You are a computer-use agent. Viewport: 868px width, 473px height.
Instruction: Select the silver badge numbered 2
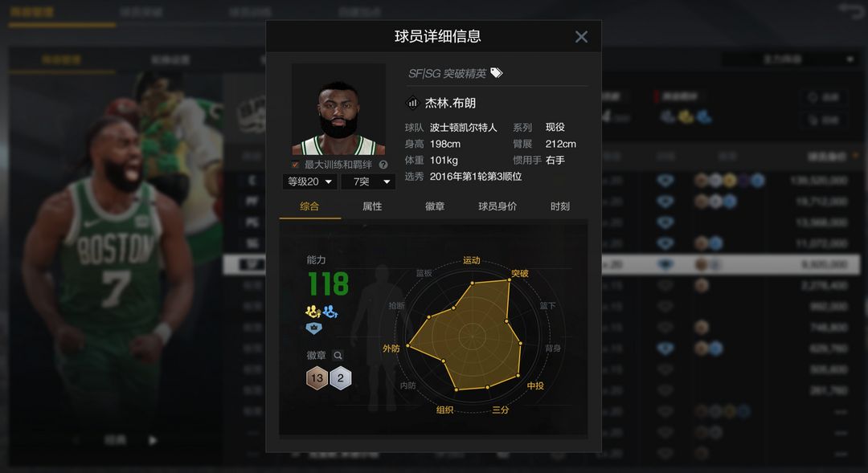coord(341,378)
